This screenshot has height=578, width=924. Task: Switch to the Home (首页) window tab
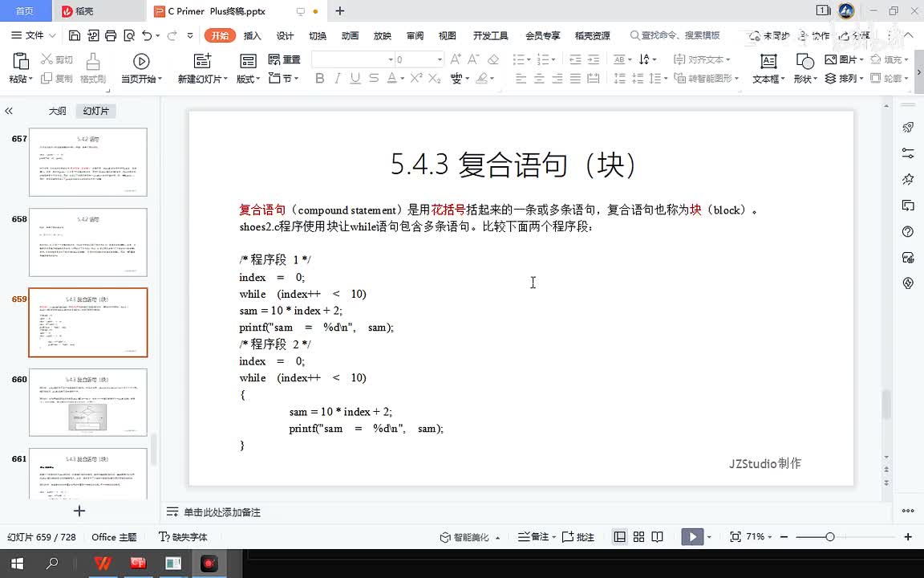tap(24, 11)
